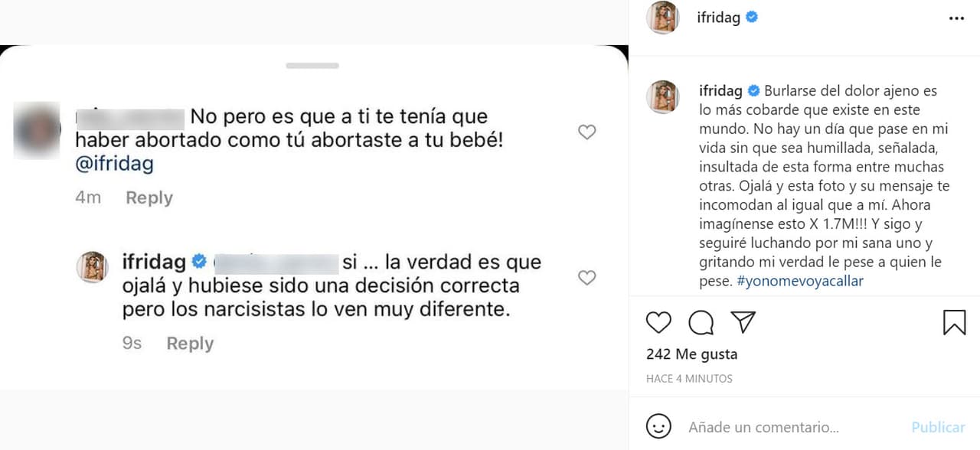Image resolution: width=980 pixels, height=450 pixels.
Task: Like the first comment's heart icon
Action: pos(586,132)
